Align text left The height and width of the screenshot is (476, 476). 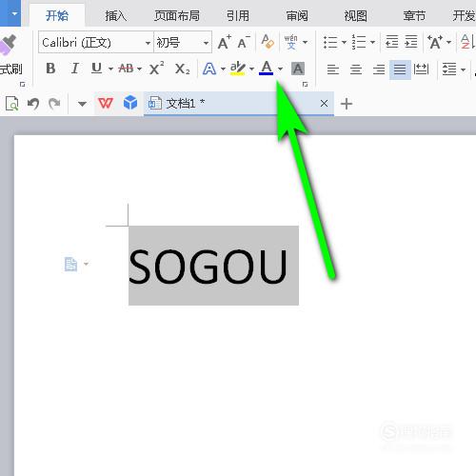[333, 69]
